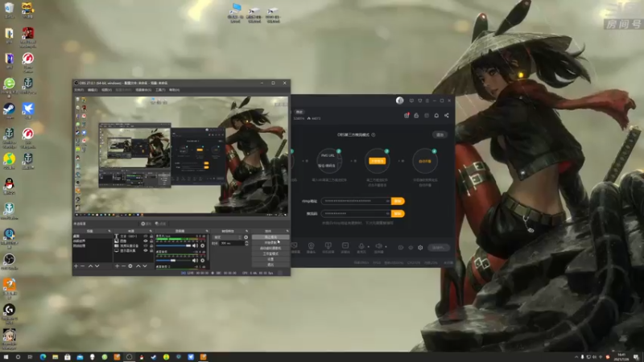Start Virtual Camera in OBS controls

click(270, 248)
